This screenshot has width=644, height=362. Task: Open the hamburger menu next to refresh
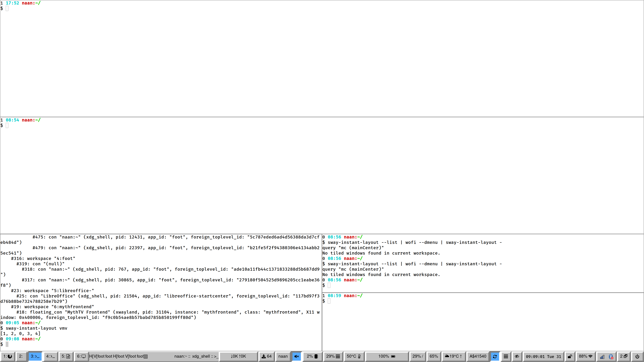[506, 356]
